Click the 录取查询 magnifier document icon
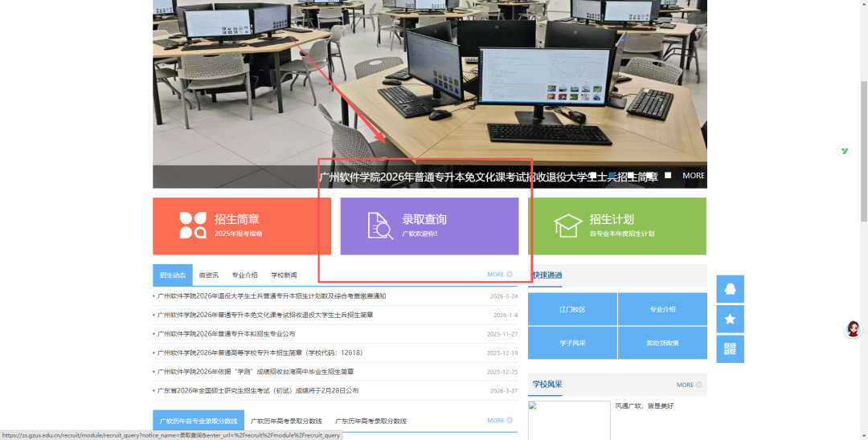Screen dimensions: 868x440 (379, 226)
